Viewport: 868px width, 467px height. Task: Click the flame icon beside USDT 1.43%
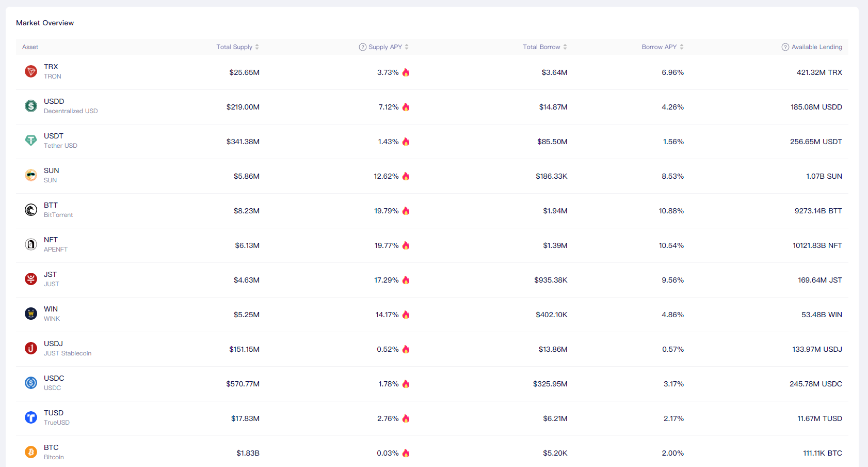click(x=406, y=142)
